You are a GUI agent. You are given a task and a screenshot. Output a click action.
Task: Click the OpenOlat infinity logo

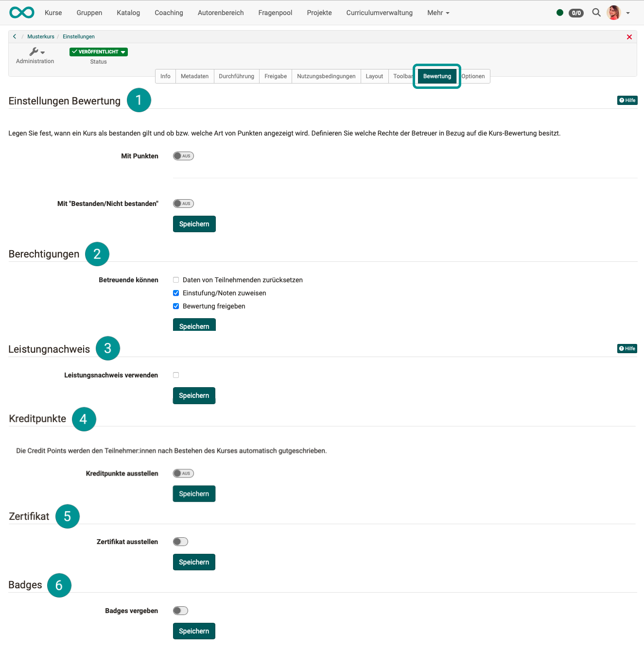21,12
